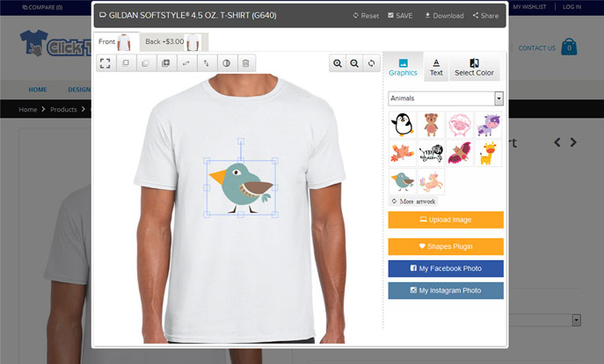Click the bring-to-front layer icon
This screenshot has height=364, width=604.
[x=126, y=63]
